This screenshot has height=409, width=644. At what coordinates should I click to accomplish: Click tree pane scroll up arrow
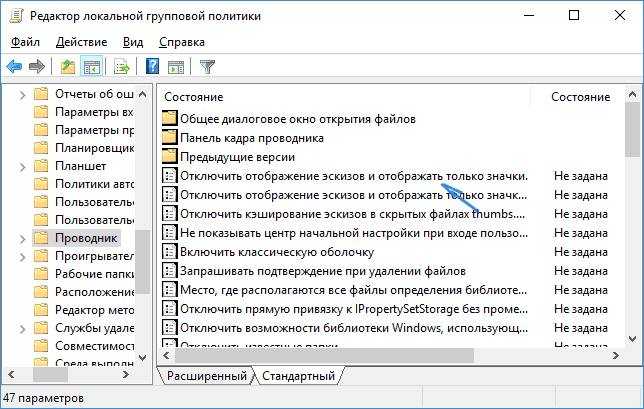143,94
